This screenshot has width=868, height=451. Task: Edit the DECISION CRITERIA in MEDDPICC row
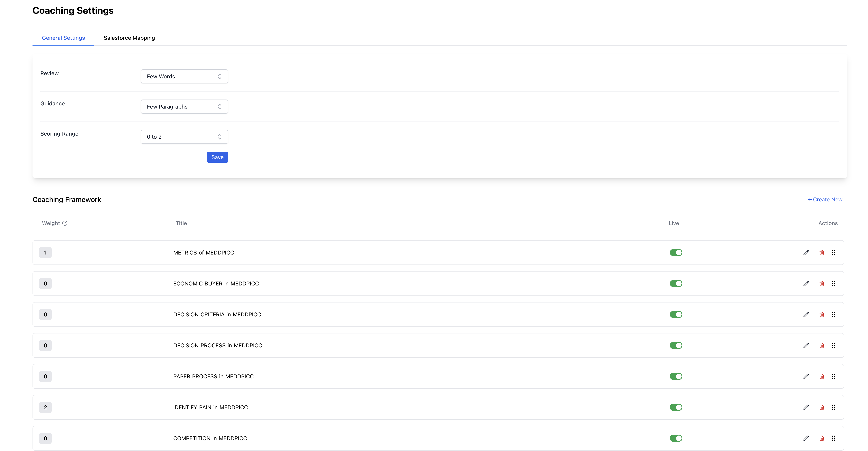click(806, 314)
